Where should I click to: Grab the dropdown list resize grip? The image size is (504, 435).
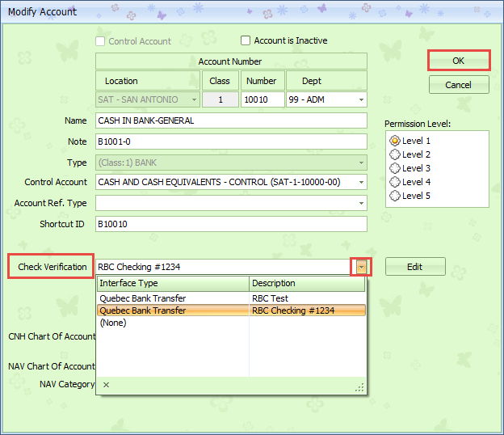click(360, 387)
